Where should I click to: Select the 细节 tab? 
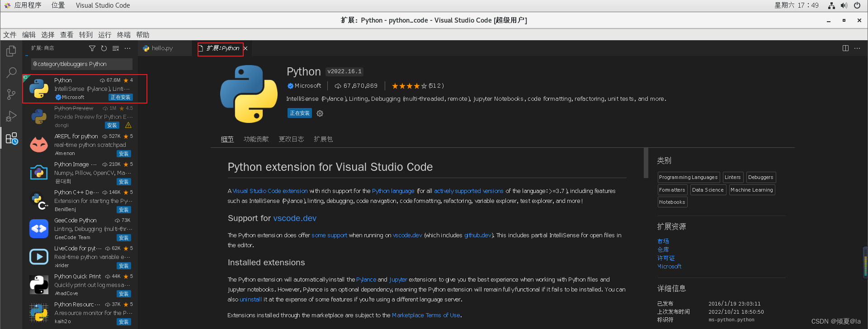[227, 139]
